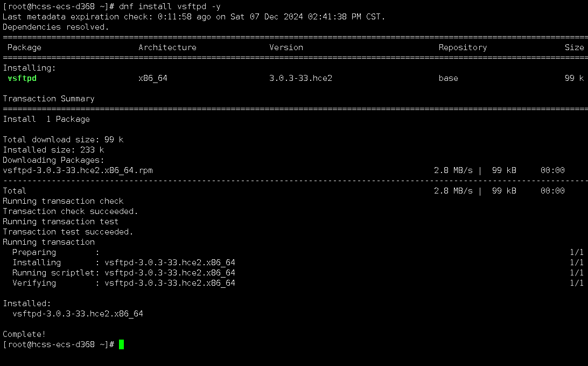Click 'vsftpd-3.0.3-33.hce2.x86_64.rpm' file name

click(78, 170)
